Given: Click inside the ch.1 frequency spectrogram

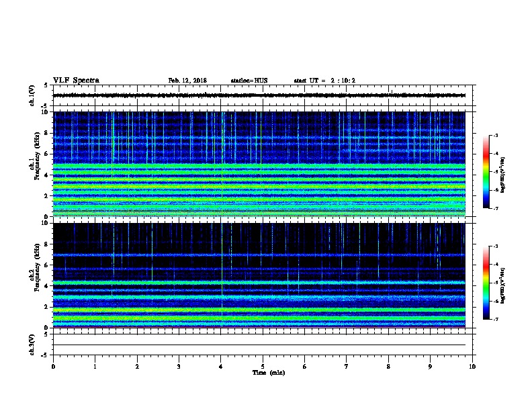Looking at the screenshot, I should point(259,164).
